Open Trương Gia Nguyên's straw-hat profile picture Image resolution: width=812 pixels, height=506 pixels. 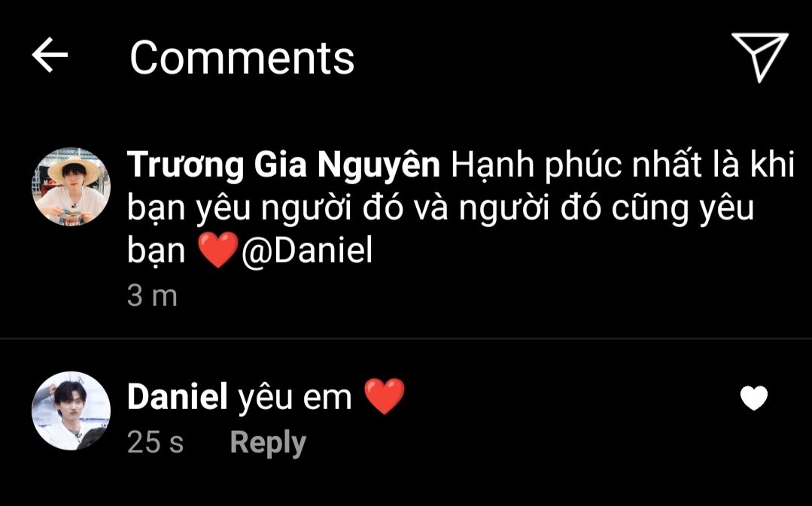pyautogui.click(x=71, y=186)
